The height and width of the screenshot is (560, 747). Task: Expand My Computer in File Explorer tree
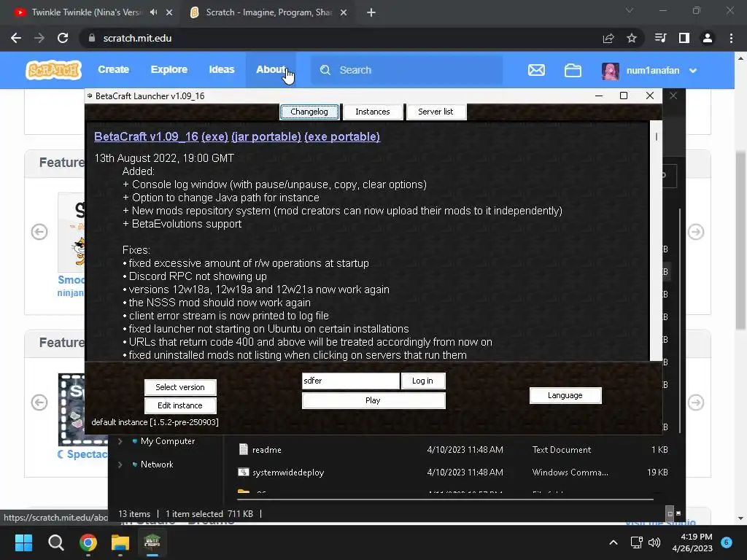120,441
